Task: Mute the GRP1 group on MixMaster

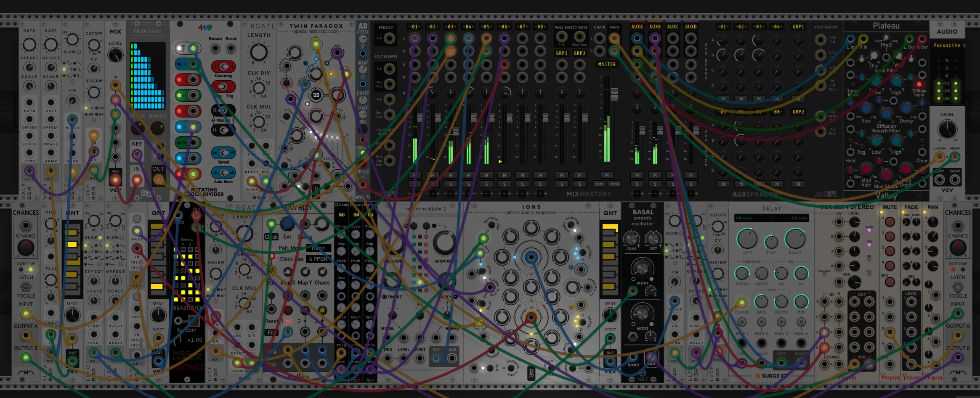Action: pos(562,175)
